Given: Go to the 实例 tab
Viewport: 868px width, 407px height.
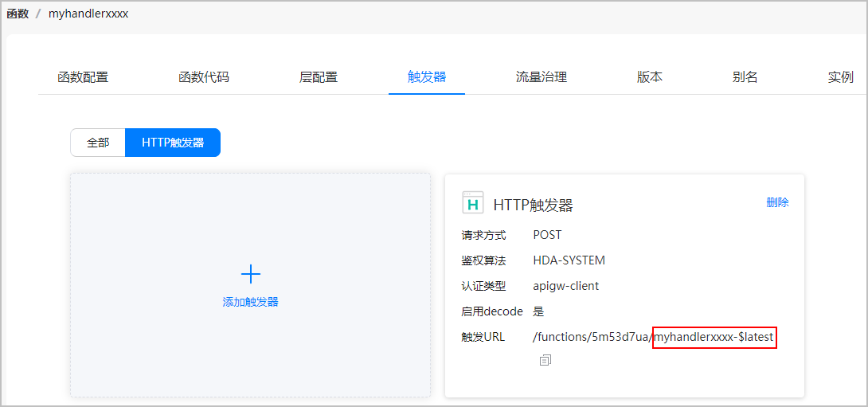Looking at the screenshot, I should (x=841, y=77).
